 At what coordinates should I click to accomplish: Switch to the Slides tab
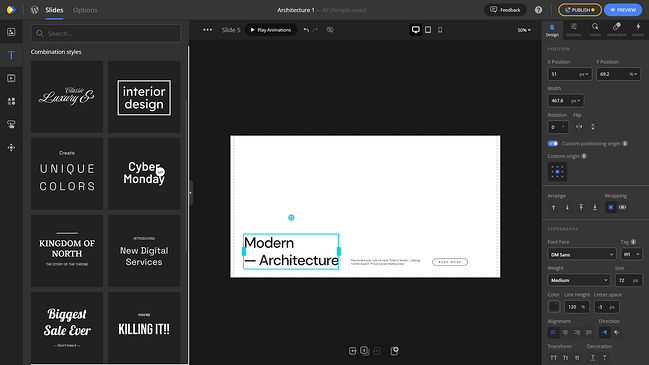(x=54, y=10)
